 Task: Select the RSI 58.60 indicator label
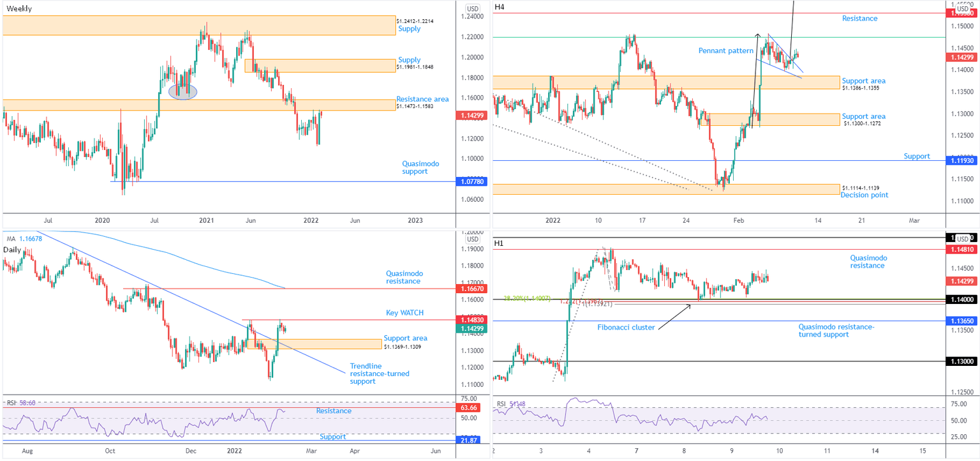click(x=20, y=403)
